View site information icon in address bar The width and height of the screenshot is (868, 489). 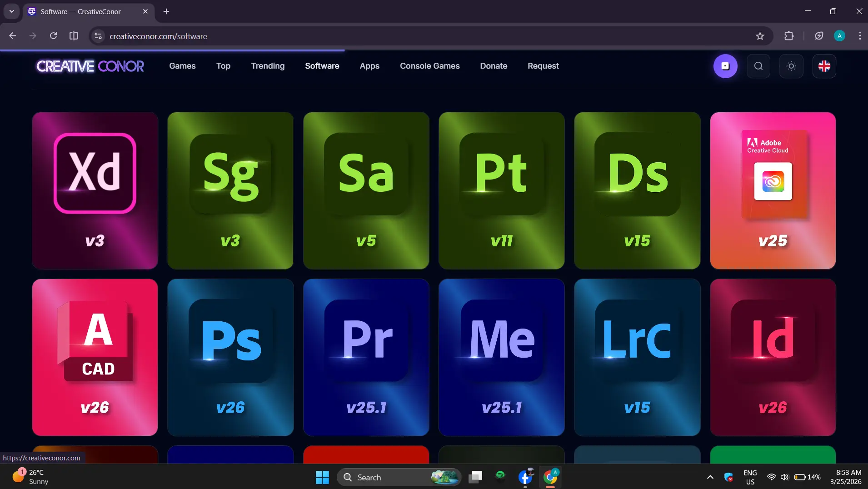pos(98,36)
